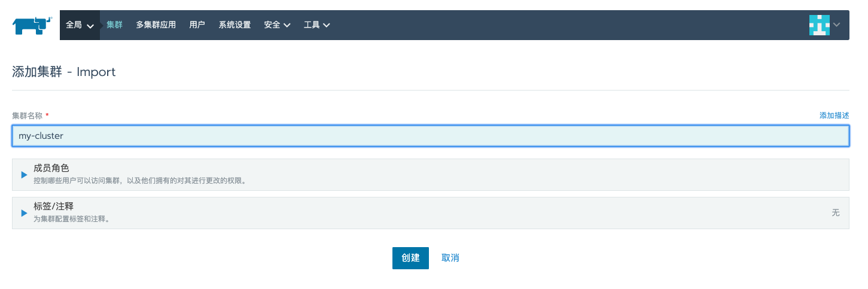The image size is (868, 289).
Task: Click the 取消 link
Action: click(x=450, y=258)
